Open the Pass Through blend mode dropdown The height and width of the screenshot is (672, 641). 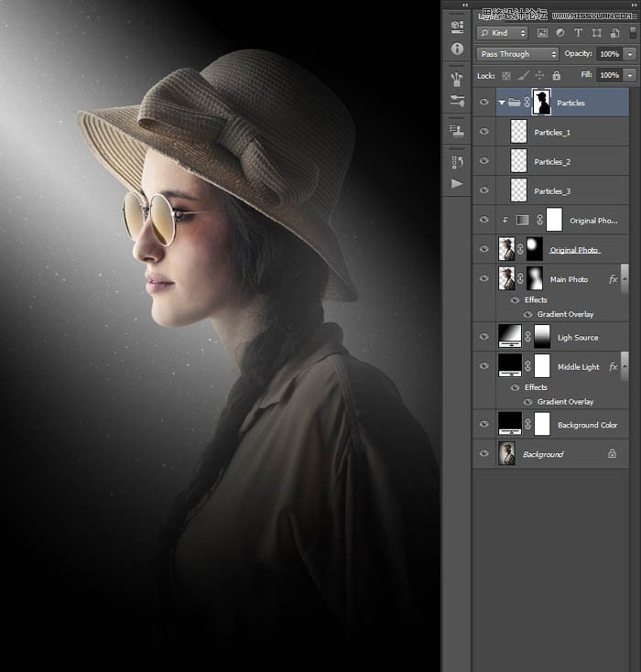tap(517, 54)
